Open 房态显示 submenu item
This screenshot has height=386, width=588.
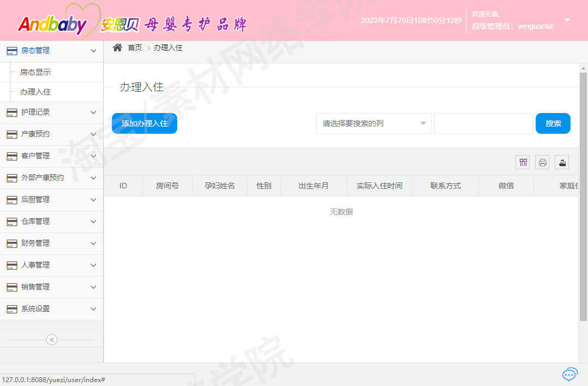point(35,72)
